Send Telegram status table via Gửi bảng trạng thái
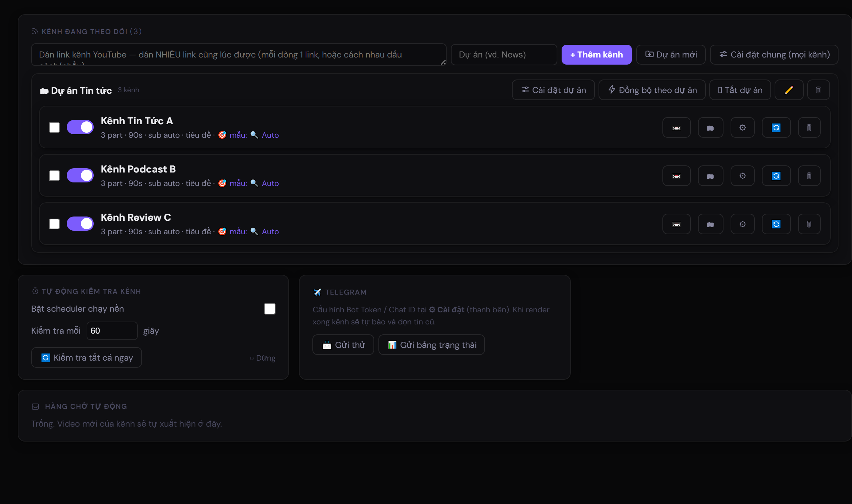The image size is (852, 504). coord(431,345)
